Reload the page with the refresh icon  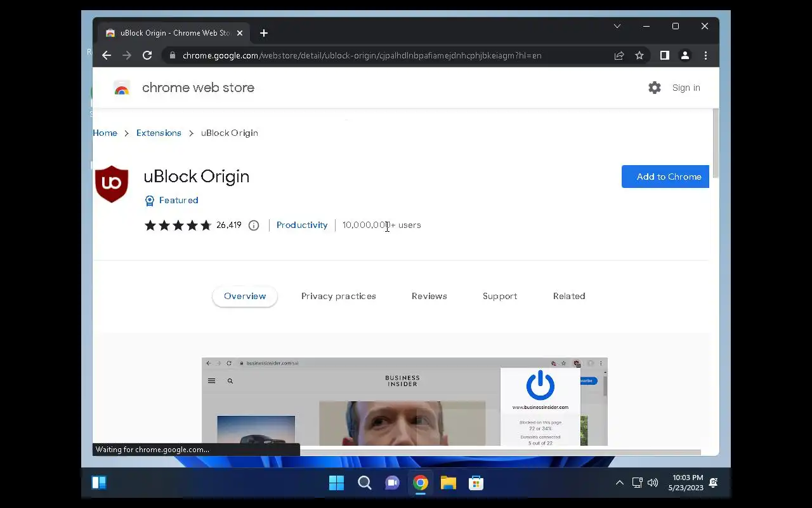click(147, 55)
